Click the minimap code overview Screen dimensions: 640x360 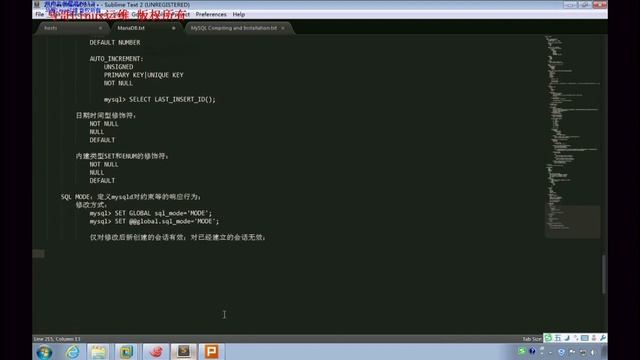click(572, 137)
